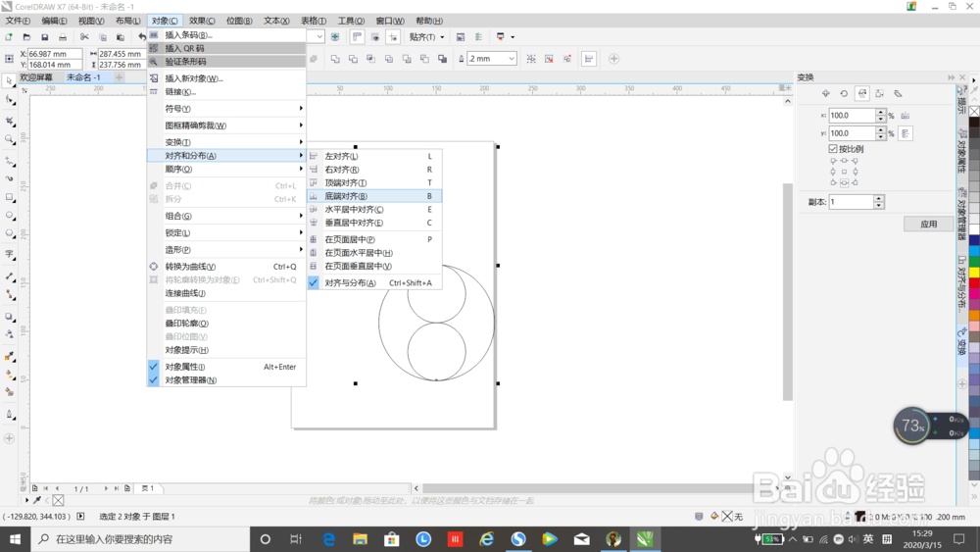This screenshot has width=980, height=552.
Task: Click the Open folder icon in toolbar
Action: 26,37
